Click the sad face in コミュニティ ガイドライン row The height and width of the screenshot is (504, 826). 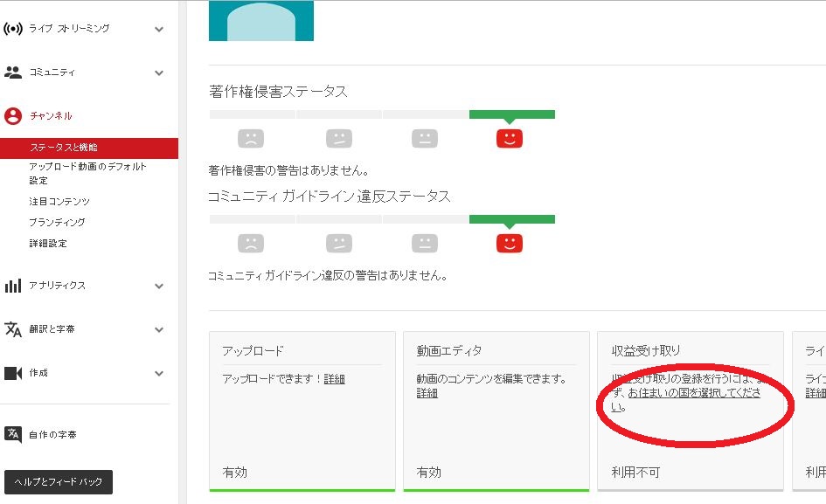coord(251,244)
